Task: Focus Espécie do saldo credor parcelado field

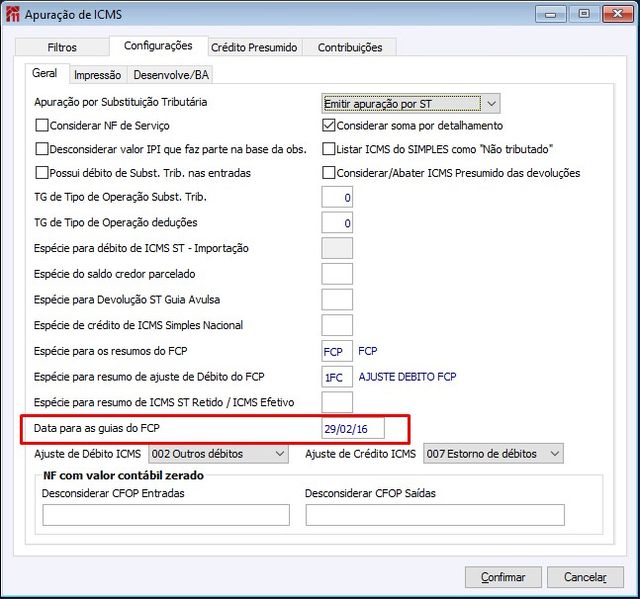Action: pos(337,274)
